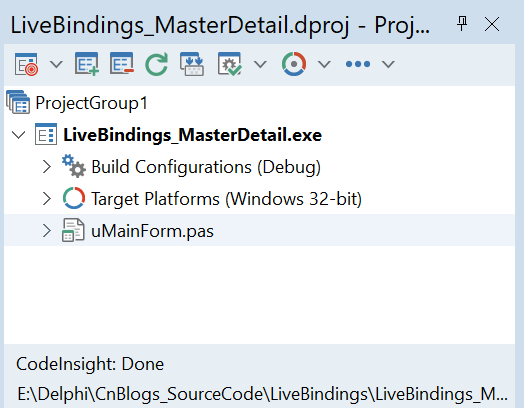Select the uMainForm.pas file
The image size is (524, 408).
(152, 231)
